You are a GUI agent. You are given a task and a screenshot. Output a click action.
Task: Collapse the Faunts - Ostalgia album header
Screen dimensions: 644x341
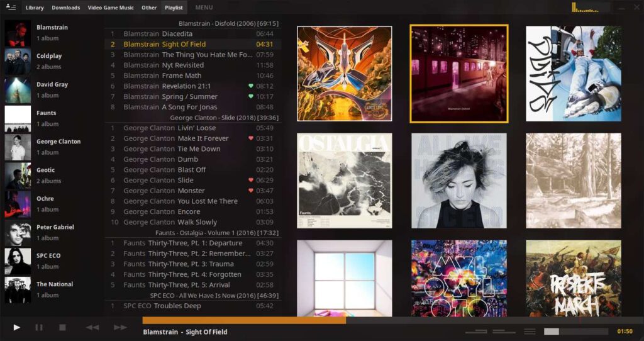pos(216,233)
